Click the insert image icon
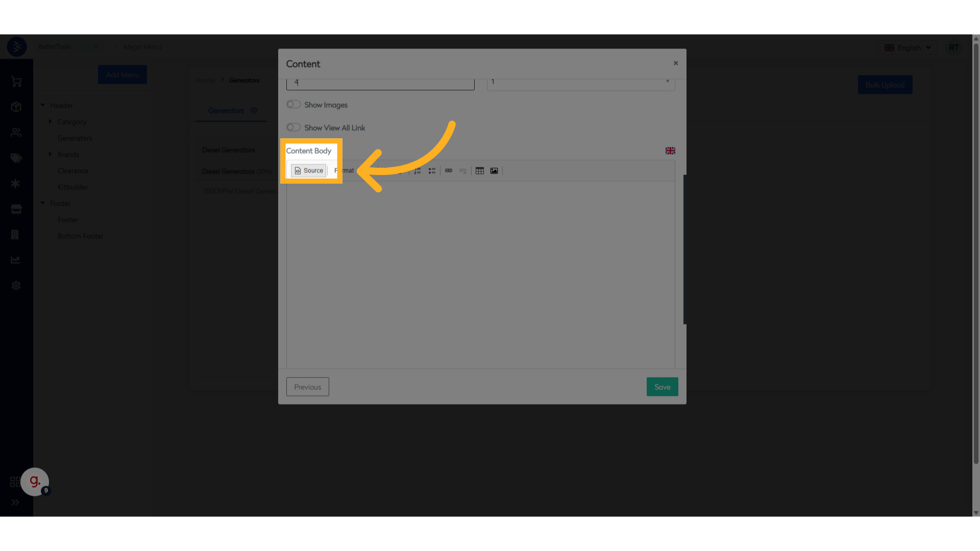980x551 pixels. pos(494,171)
